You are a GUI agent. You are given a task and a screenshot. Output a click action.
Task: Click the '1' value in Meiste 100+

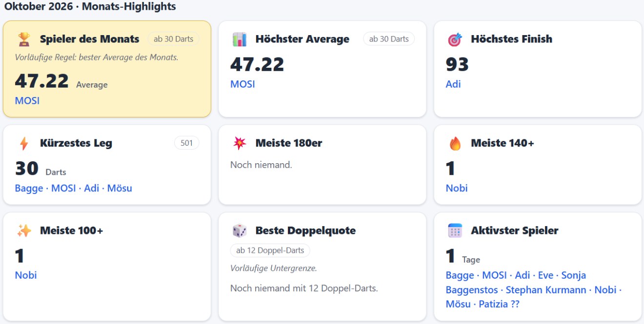pyautogui.click(x=20, y=255)
